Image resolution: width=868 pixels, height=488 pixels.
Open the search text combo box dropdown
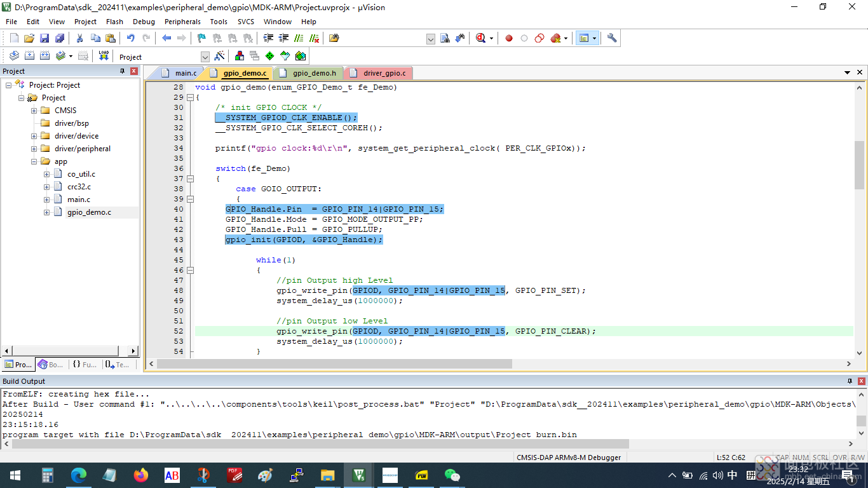pos(430,39)
